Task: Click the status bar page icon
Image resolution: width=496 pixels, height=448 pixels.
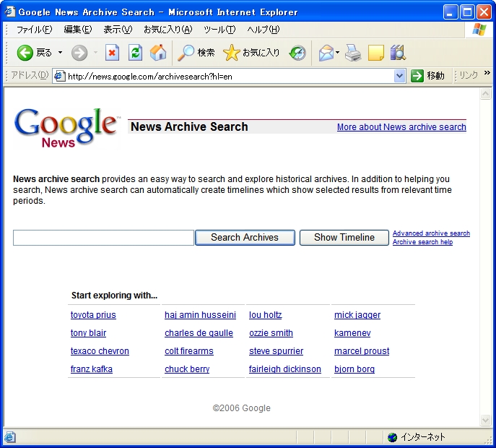Action: click(x=10, y=437)
